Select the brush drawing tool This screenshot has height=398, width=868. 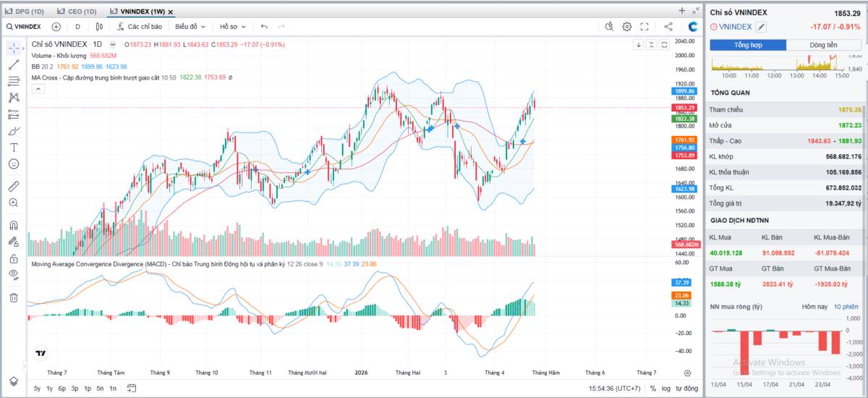[x=14, y=131]
